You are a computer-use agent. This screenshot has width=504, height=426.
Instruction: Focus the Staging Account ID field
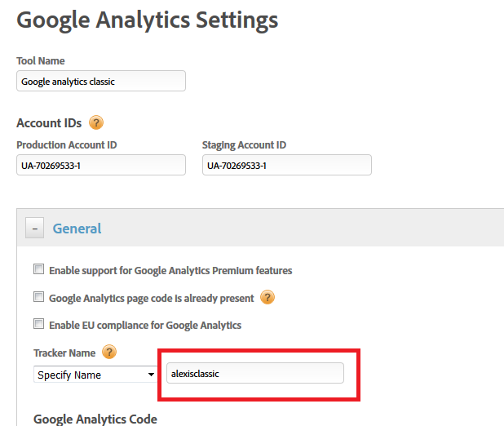click(286, 165)
